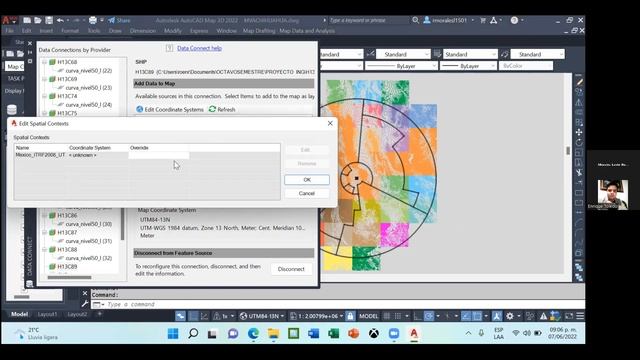This screenshot has height=360, width=640.
Task: Open Excel from taskbar
Action: [333, 333]
